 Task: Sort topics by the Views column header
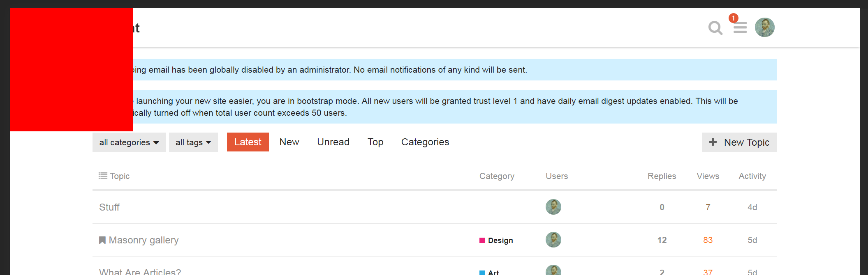708,176
